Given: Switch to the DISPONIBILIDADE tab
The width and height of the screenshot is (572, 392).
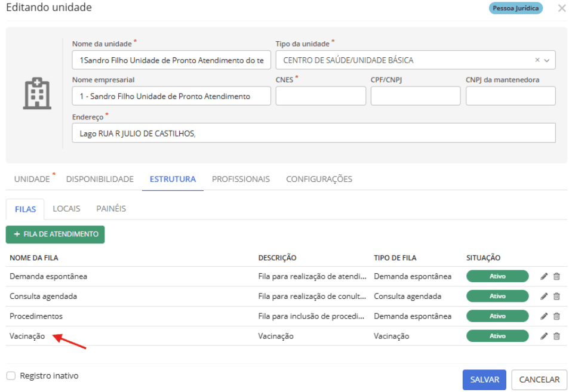Looking at the screenshot, I should (100, 179).
